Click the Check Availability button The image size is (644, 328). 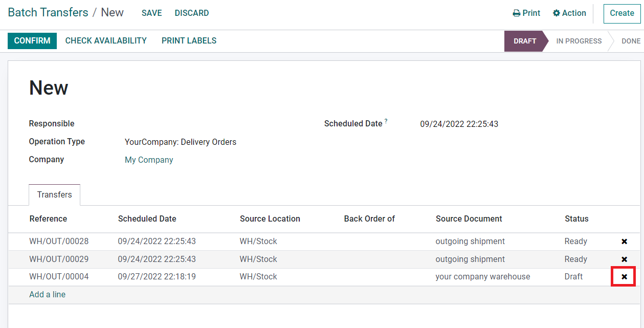point(106,41)
